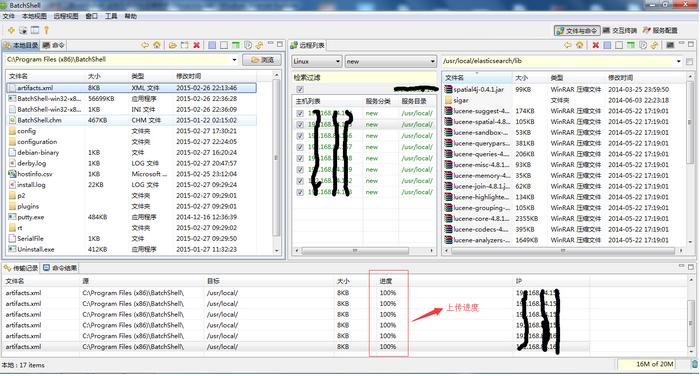This screenshot has width=700, height=376.
Task: Select the 传输记录 tab
Action: point(21,268)
